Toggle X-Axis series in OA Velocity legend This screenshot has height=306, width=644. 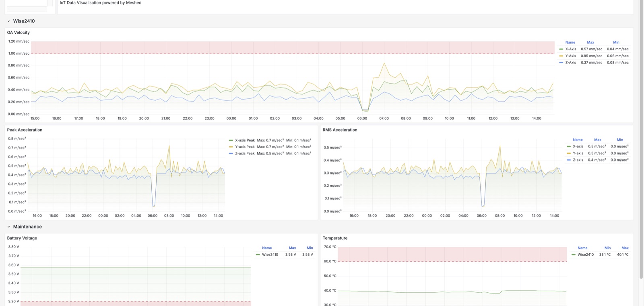click(570, 49)
